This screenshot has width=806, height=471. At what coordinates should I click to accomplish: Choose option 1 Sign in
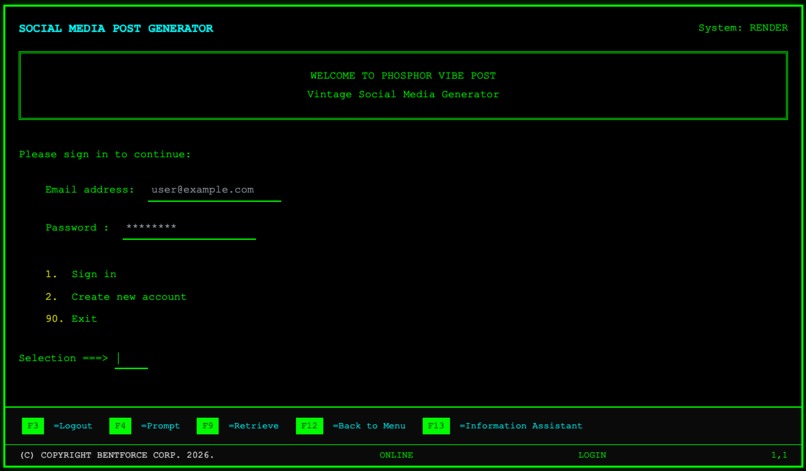pos(81,274)
